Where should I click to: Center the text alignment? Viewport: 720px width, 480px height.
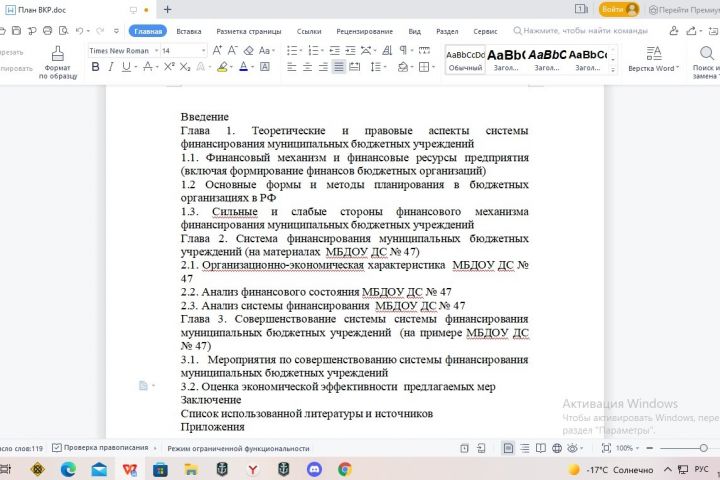pyautogui.click(x=308, y=68)
